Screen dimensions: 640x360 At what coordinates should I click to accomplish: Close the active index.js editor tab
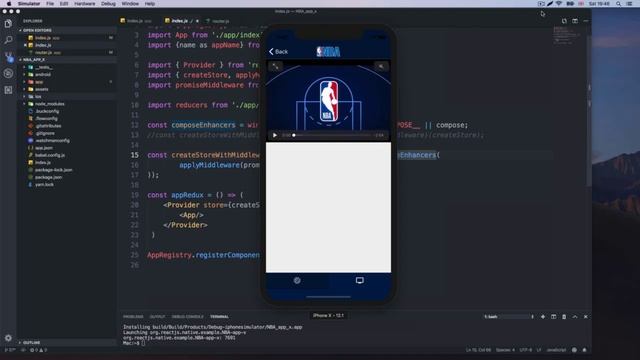coord(197,21)
